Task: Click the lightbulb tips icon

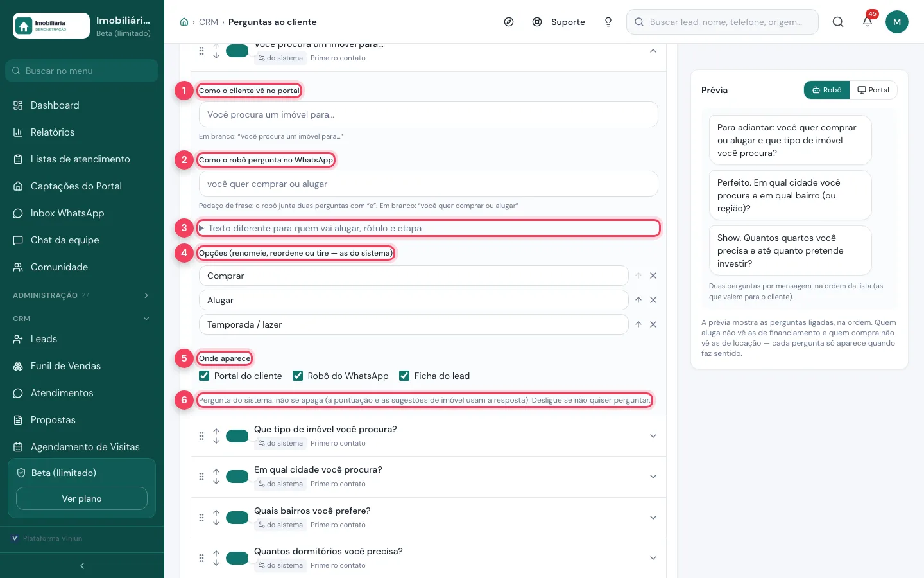Action: 608,22
